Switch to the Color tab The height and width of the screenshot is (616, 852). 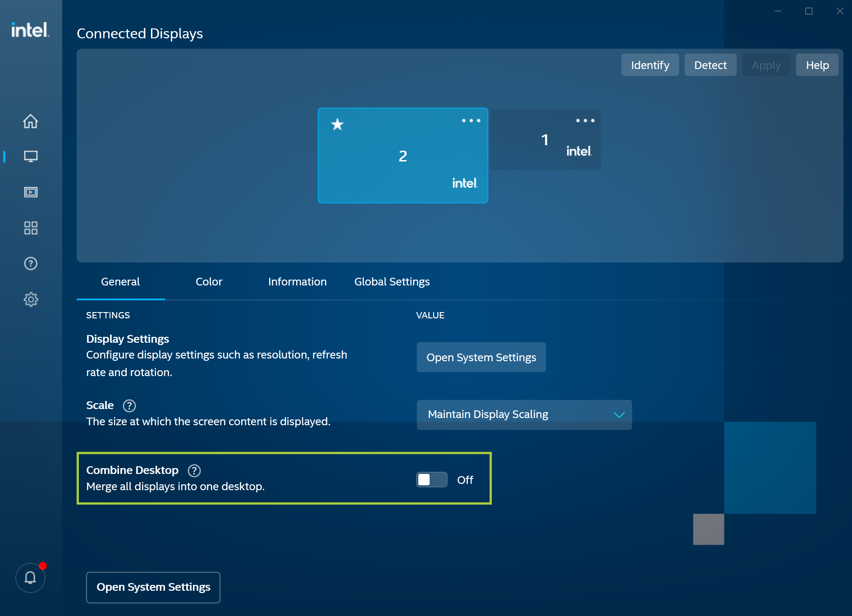(x=209, y=282)
